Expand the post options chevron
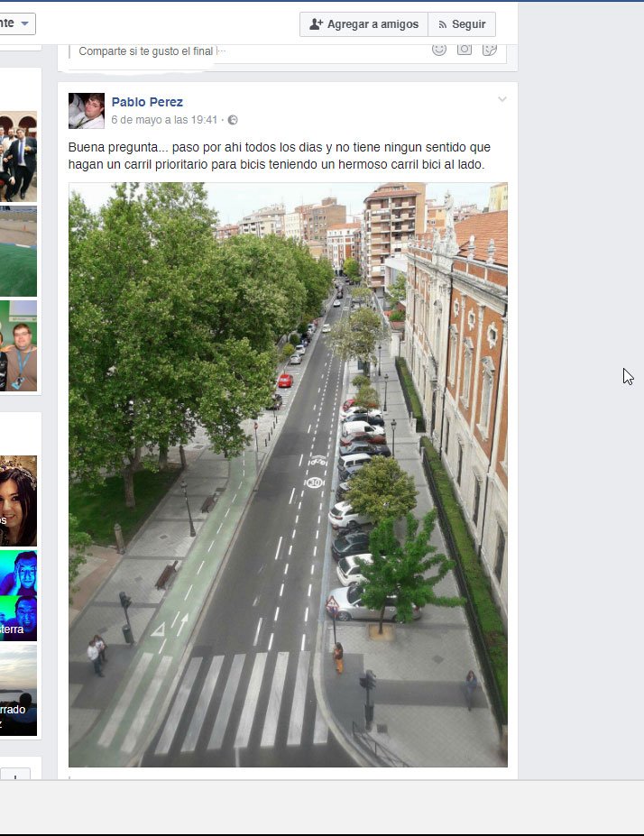644x836 pixels. [x=502, y=99]
